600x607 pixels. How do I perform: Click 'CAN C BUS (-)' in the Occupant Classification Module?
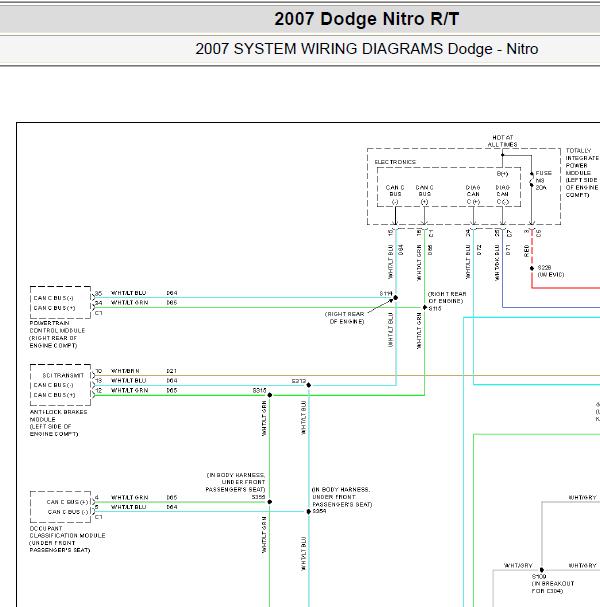click(x=68, y=512)
